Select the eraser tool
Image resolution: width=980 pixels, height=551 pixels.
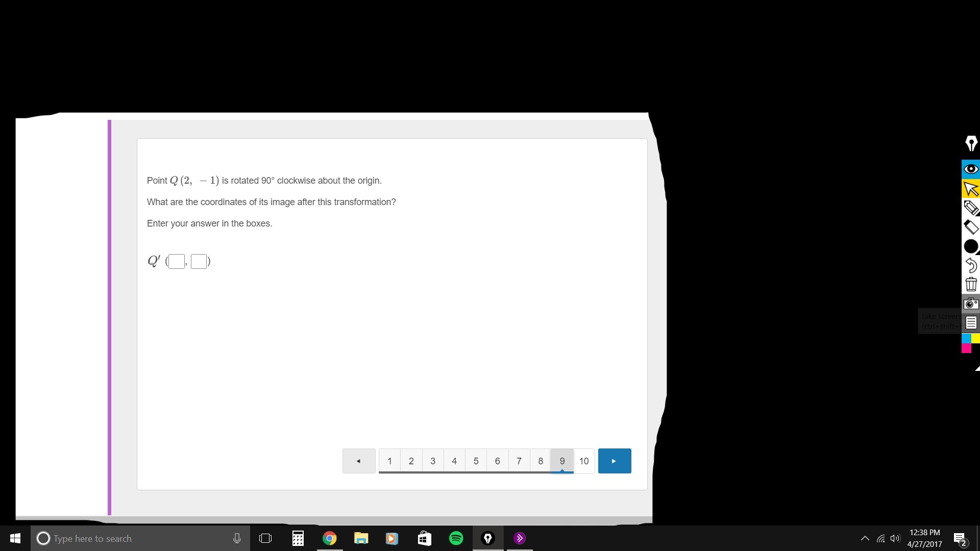[x=971, y=227]
